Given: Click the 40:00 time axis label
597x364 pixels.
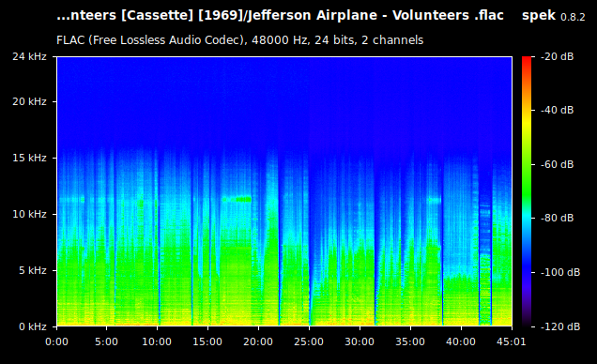Looking at the screenshot, I should (461, 341).
